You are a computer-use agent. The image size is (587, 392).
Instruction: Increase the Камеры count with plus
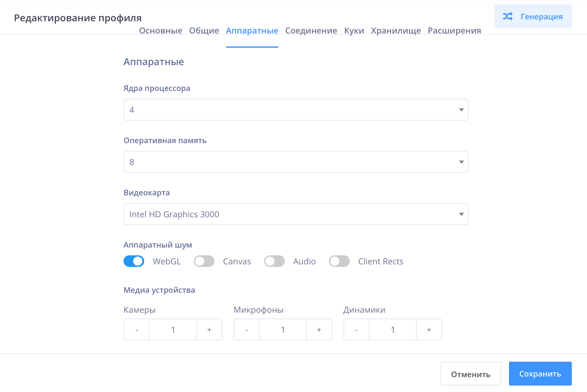[209, 330]
